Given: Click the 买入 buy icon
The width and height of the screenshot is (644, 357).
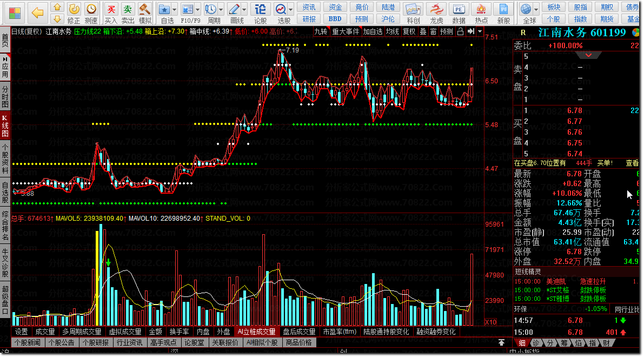Looking at the screenshot, I should (x=111, y=9).
